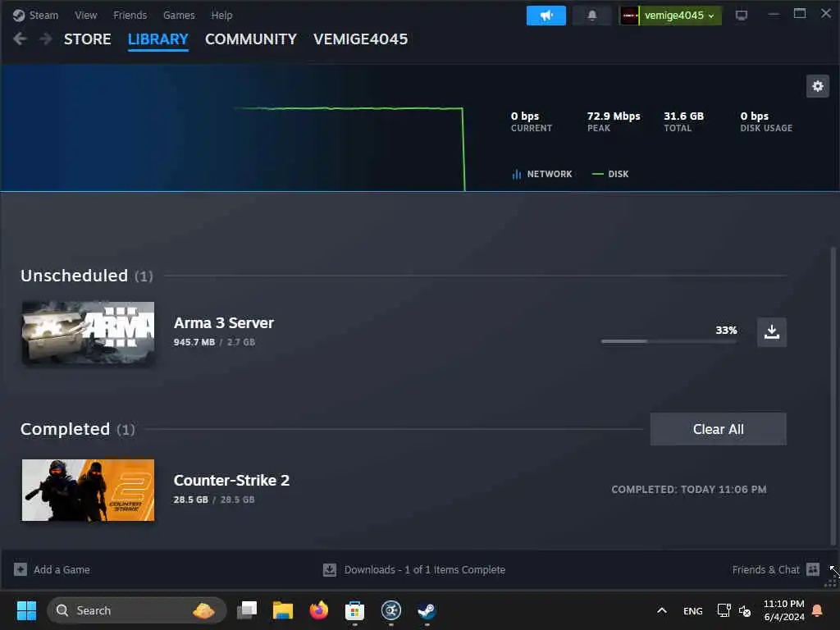The width and height of the screenshot is (840, 630).
Task: Click the Friends & Chat grid icon
Action: [x=813, y=569]
